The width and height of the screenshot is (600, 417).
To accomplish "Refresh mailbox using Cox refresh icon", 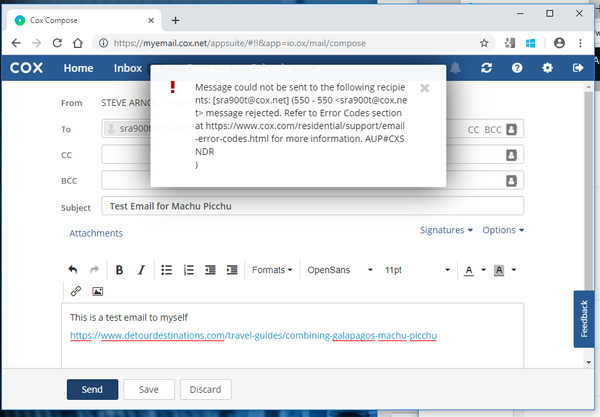I will (x=486, y=68).
